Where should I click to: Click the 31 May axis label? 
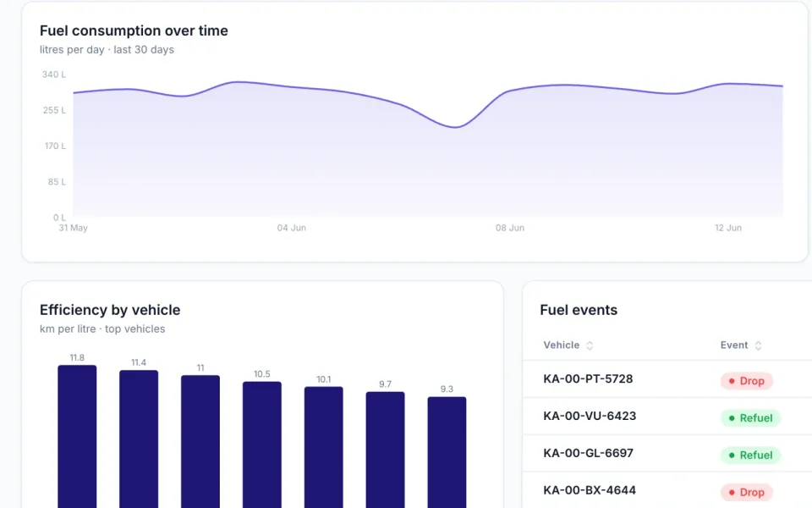(x=73, y=228)
